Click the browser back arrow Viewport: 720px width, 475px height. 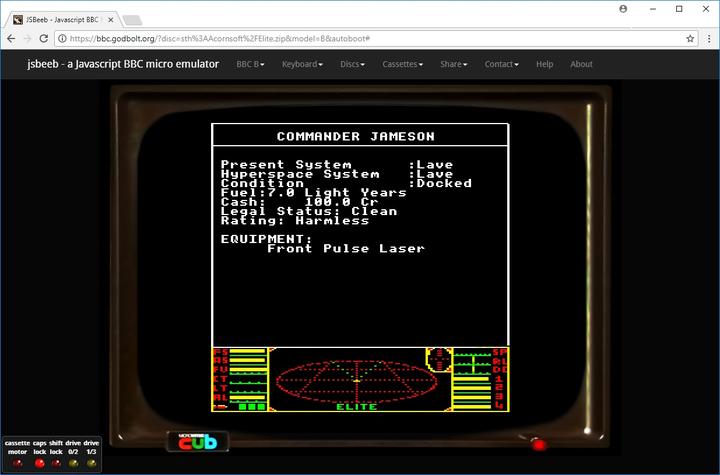(x=11, y=38)
